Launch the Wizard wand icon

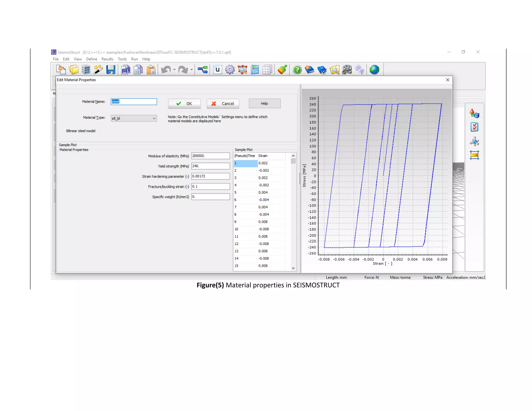[98, 70]
